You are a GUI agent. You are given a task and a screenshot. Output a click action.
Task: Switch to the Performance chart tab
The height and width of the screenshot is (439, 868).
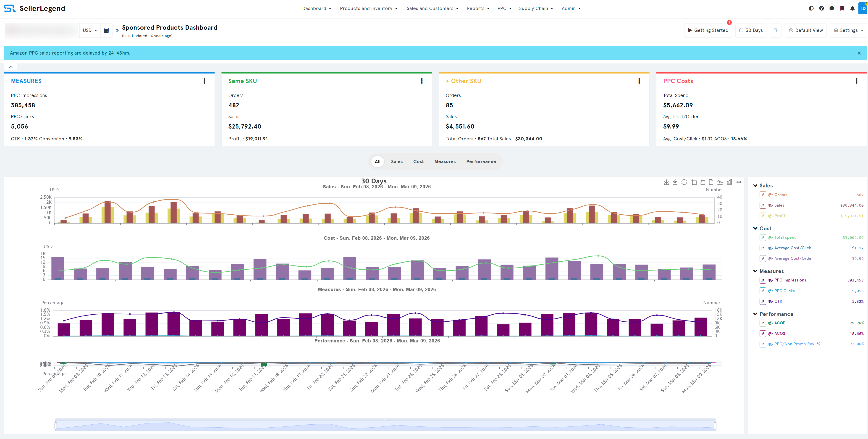point(481,161)
